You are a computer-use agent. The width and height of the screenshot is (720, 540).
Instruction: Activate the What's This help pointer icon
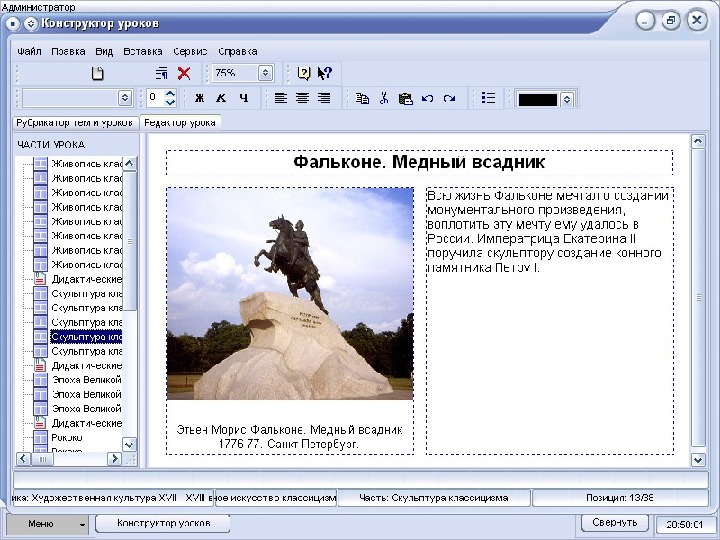[324, 73]
